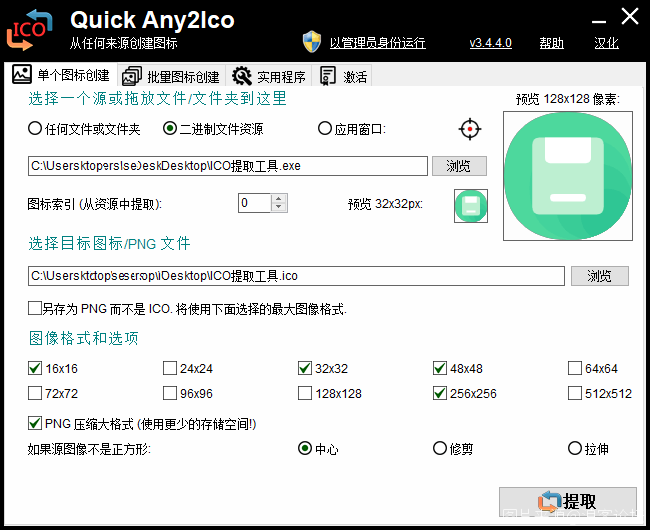Image resolution: width=650 pixels, height=530 pixels.
Task: Click the admin shield icon
Action: (x=312, y=42)
